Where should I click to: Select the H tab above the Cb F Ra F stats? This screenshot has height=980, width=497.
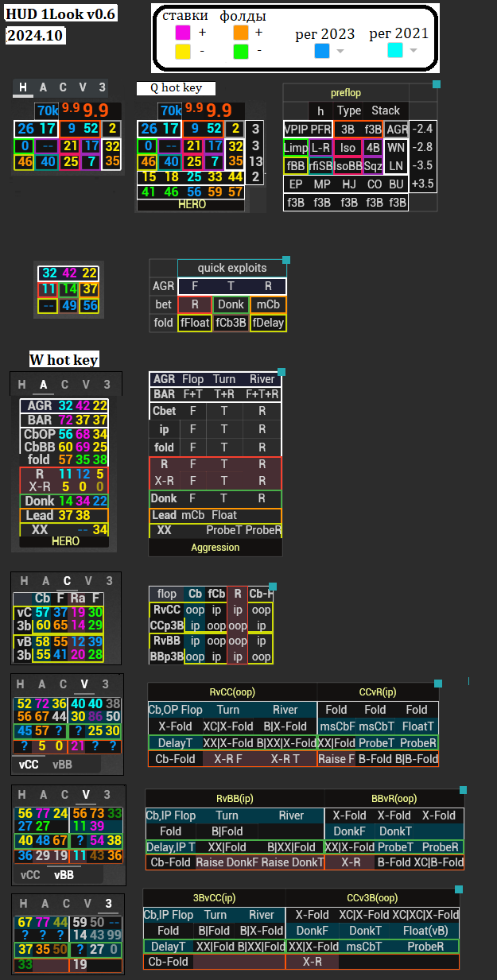[x=24, y=581]
